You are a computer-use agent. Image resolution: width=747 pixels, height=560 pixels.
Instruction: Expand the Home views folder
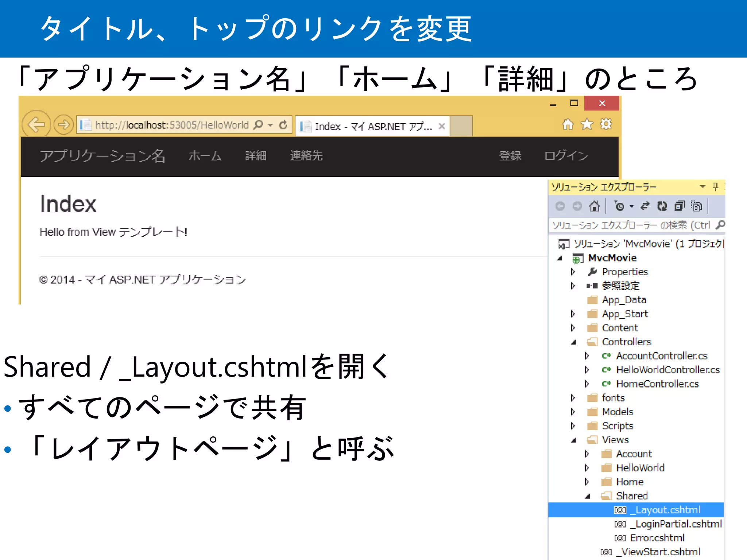coord(587,482)
